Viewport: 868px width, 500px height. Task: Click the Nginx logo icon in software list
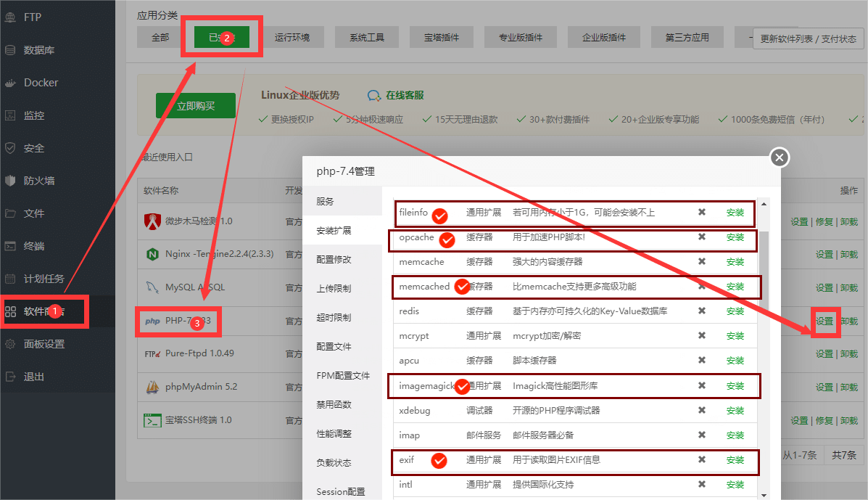pos(152,254)
